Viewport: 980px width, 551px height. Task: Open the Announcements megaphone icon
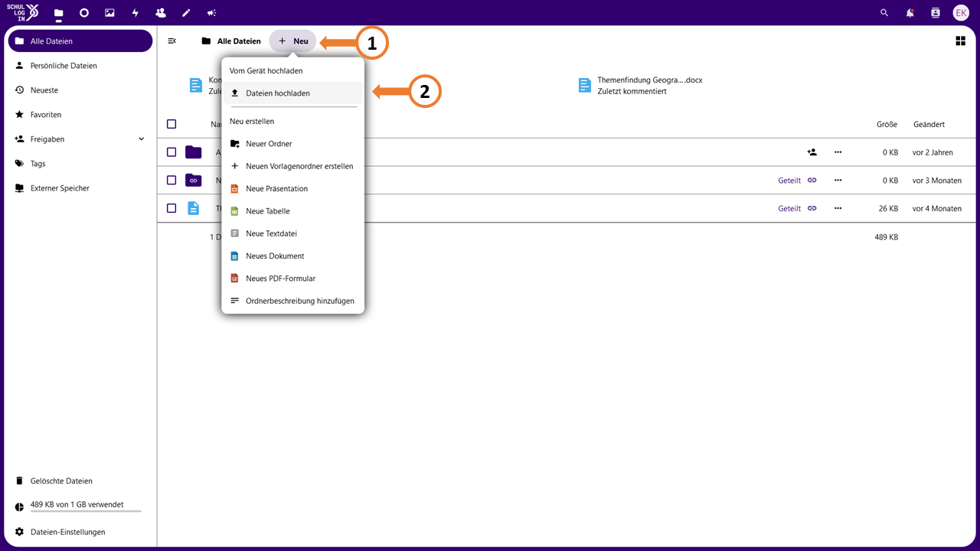[x=211, y=13]
